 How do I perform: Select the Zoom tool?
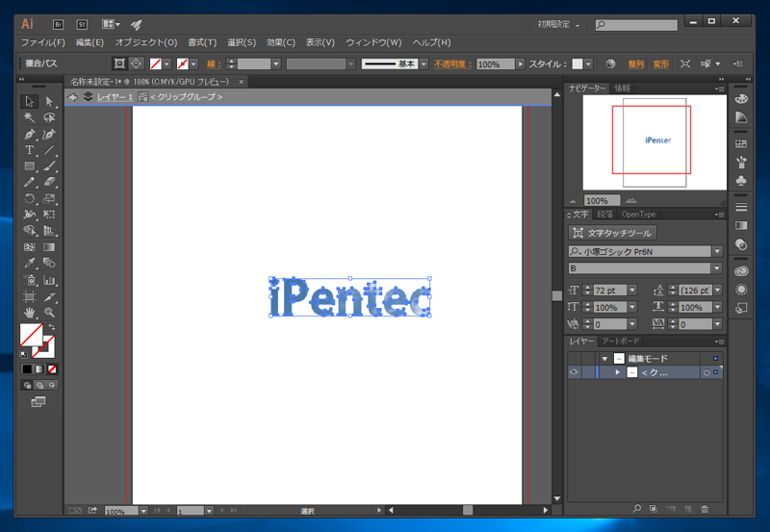coord(49,312)
